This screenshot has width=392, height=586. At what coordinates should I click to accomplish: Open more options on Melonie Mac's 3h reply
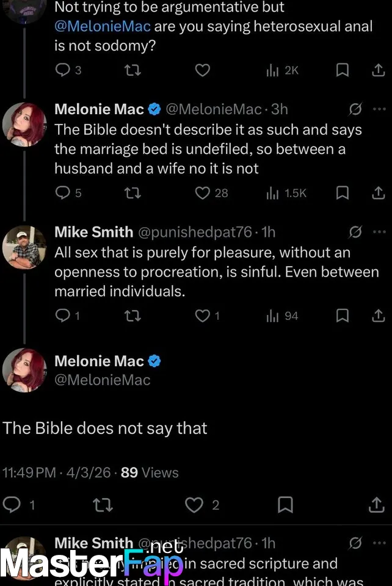point(379,109)
